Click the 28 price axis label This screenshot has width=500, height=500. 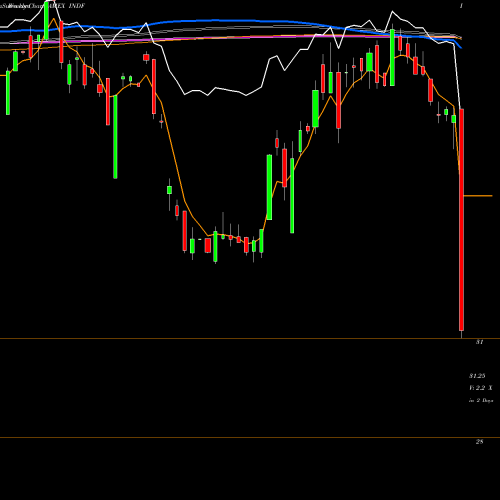tap(479, 442)
